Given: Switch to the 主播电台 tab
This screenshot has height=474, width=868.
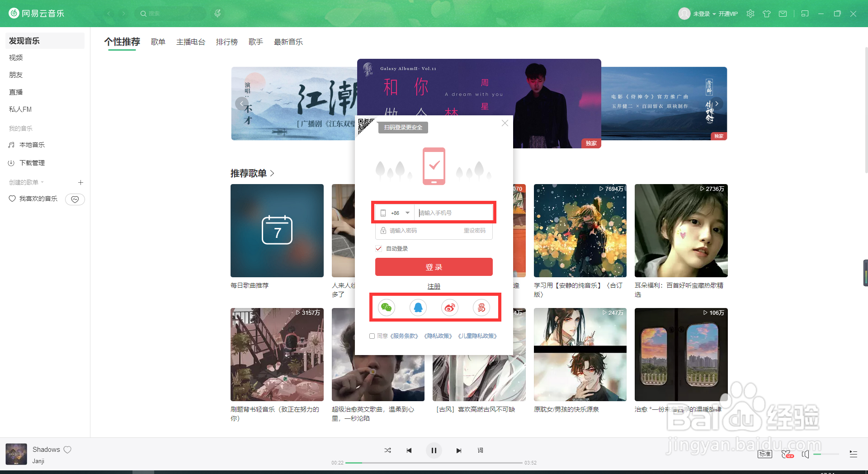Looking at the screenshot, I should (191, 42).
